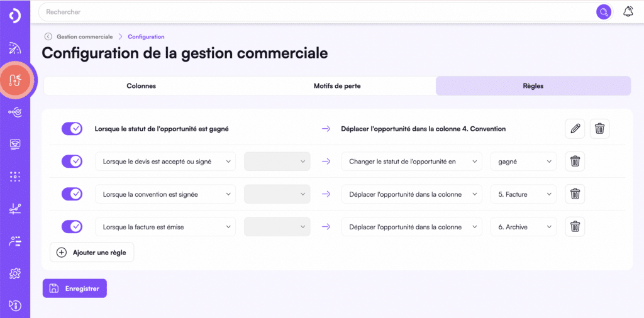This screenshot has width=644, height=318.
Task: Open the commercial management euro icon
Action: coord(16,79)
